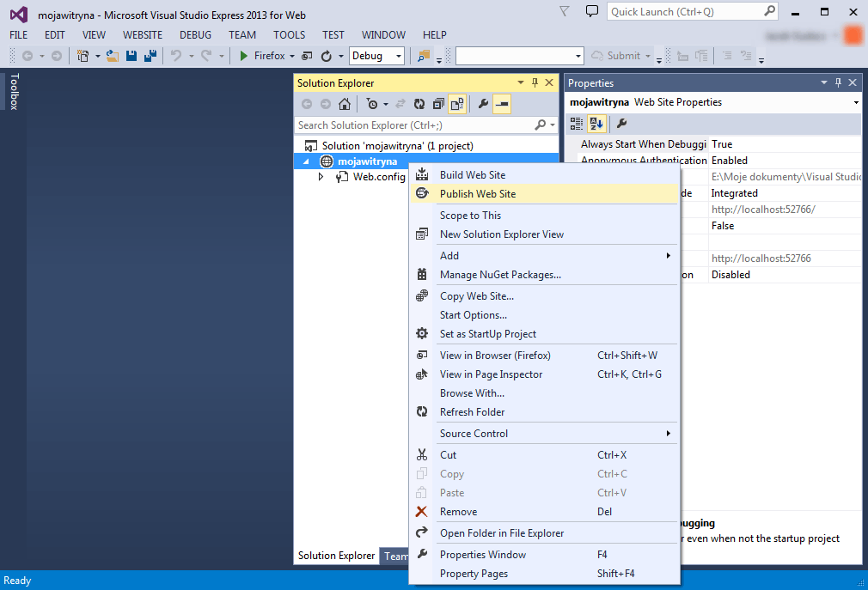Viewport: 868px width, 590px height.
Task: Collapse the mojawitryna project node
Action: coord(306,161)
